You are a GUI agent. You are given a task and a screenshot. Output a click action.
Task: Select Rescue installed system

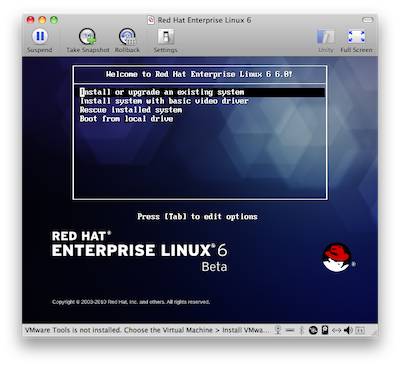[x=131, y=110]
